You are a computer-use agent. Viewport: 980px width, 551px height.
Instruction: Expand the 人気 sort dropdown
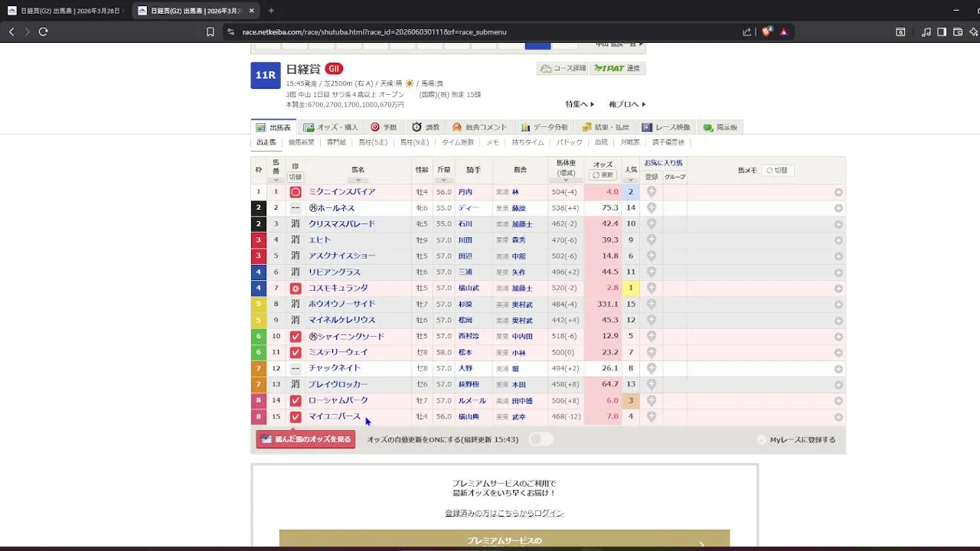[x=630, y=180]
